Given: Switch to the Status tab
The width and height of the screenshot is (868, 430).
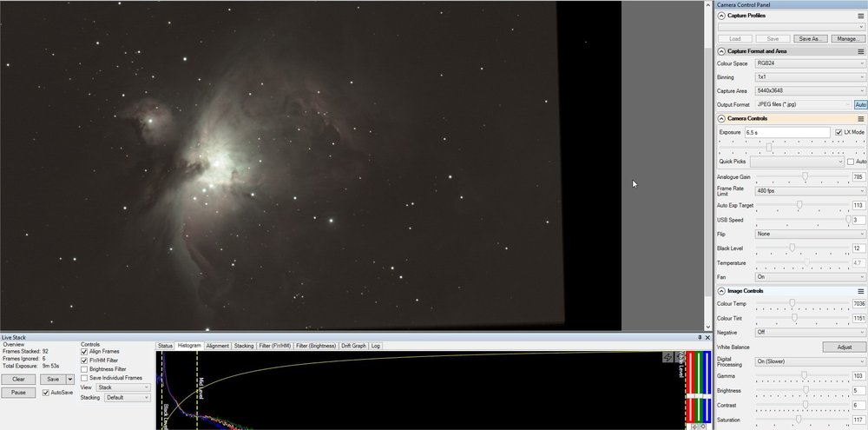Looking at the screenshot, I should coord(165,347).
